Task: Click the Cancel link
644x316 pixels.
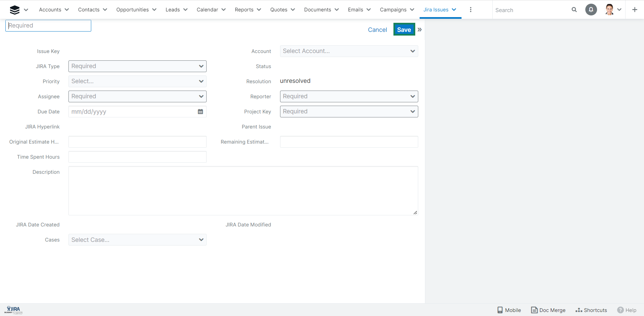Action: click(x=377, y=30)
